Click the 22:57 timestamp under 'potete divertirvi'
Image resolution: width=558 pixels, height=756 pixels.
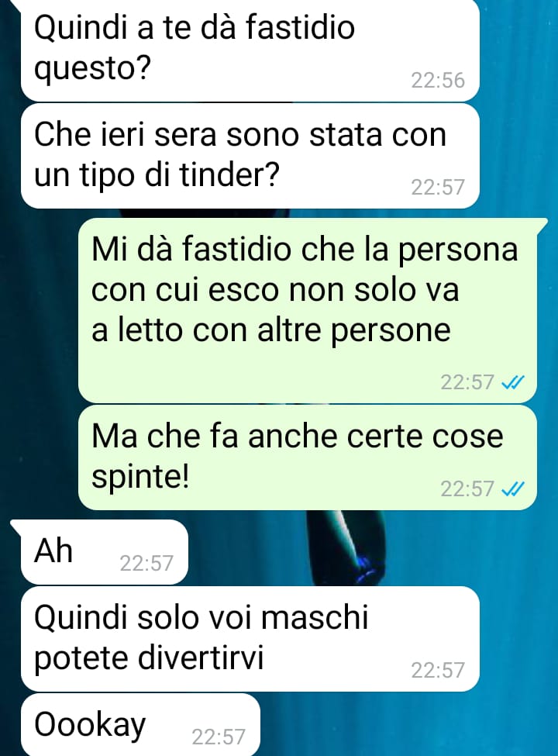click(x=438, y=671)
